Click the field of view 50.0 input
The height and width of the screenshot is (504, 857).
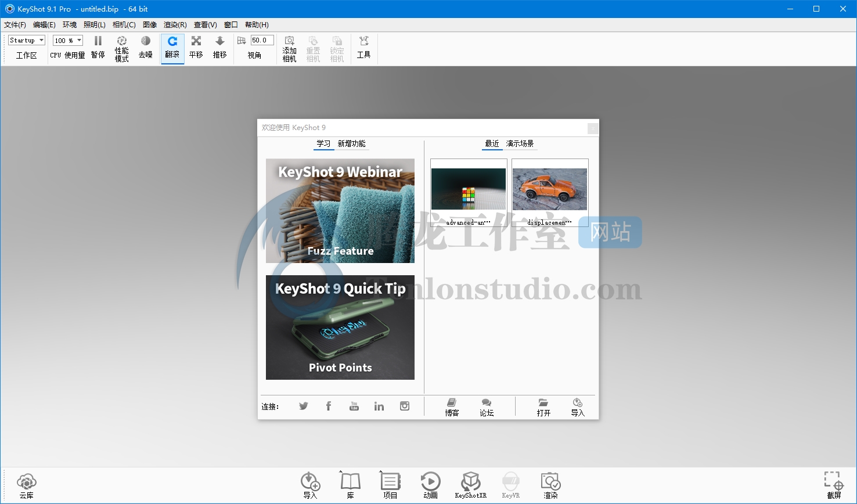pos(262,40)
